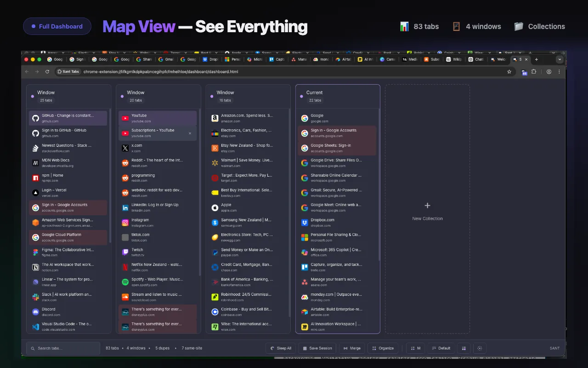The height and width of the screenshot is (368, 588).
Task: Toggle the grid layout view button
Action: (x=464, y=348)
